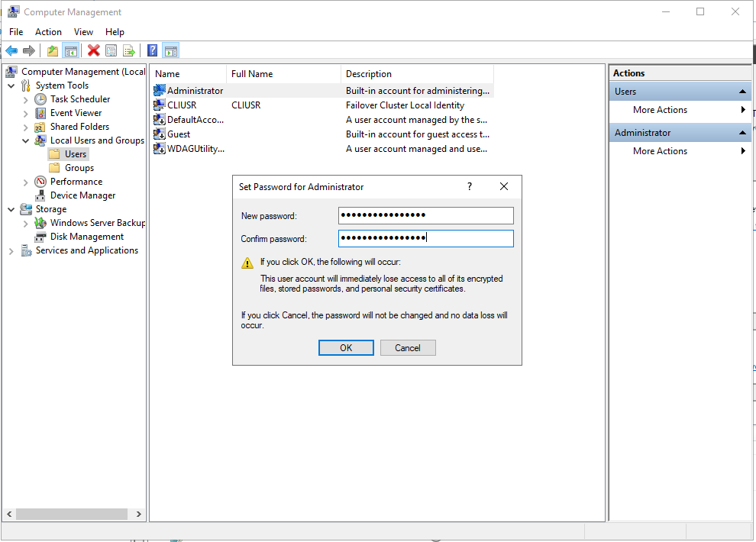Open the View menu
This screenshot has width=756, height=542.
(x=83, y=32)
